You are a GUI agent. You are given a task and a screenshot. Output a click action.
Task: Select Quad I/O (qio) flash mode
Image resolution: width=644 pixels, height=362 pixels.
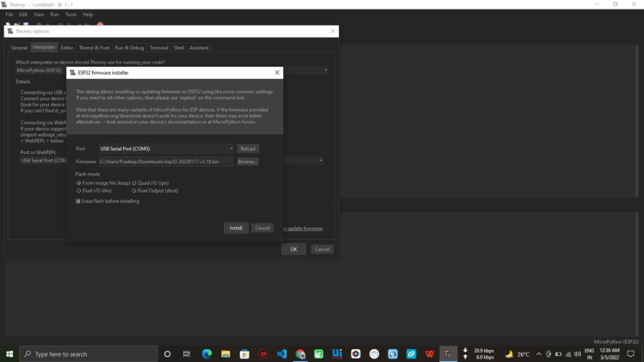151,183
